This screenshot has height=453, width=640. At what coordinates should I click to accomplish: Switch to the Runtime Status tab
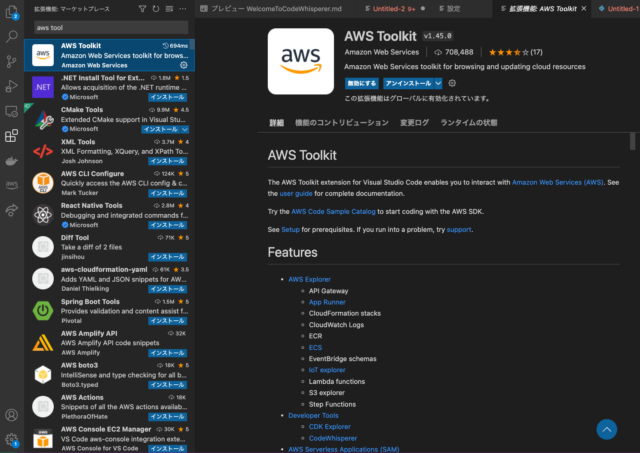[x=469, y=122]
